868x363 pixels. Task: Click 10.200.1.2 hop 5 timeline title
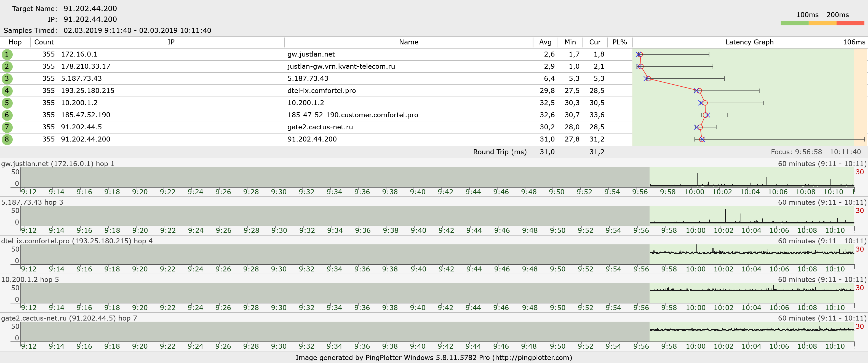pyautogui.click(x=30, y=280)
